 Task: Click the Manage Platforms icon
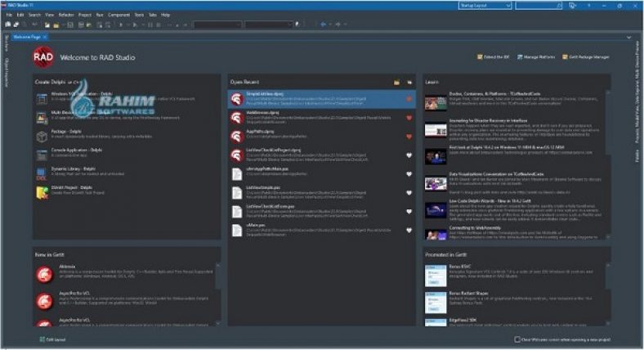point(520,57)
